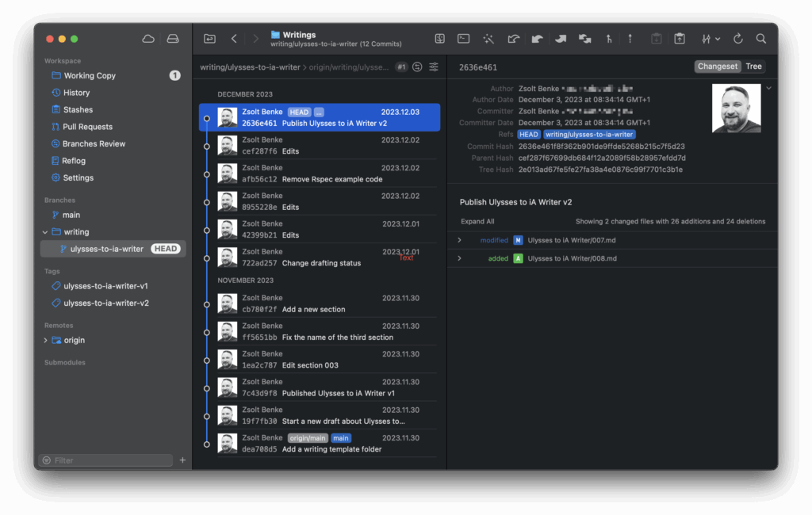Click the drive-shaped icon in sidebar header
812x515 pixels.
tap(173, 39)
